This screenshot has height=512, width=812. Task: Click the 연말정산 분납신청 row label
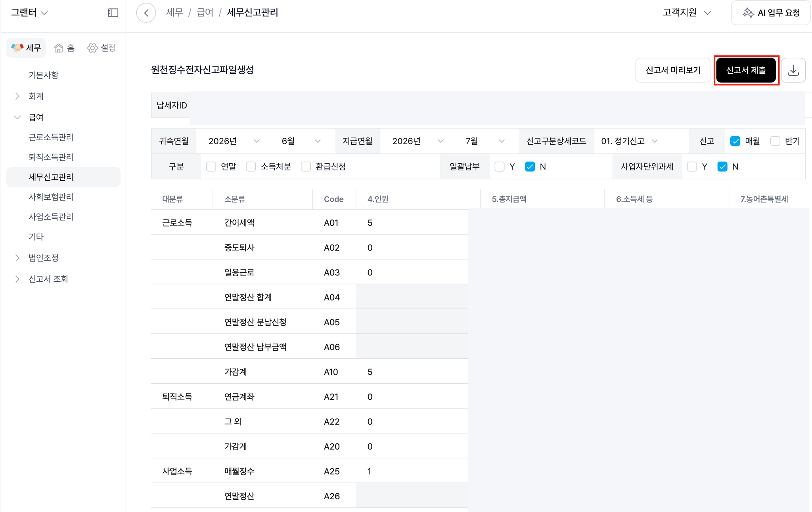255,322
